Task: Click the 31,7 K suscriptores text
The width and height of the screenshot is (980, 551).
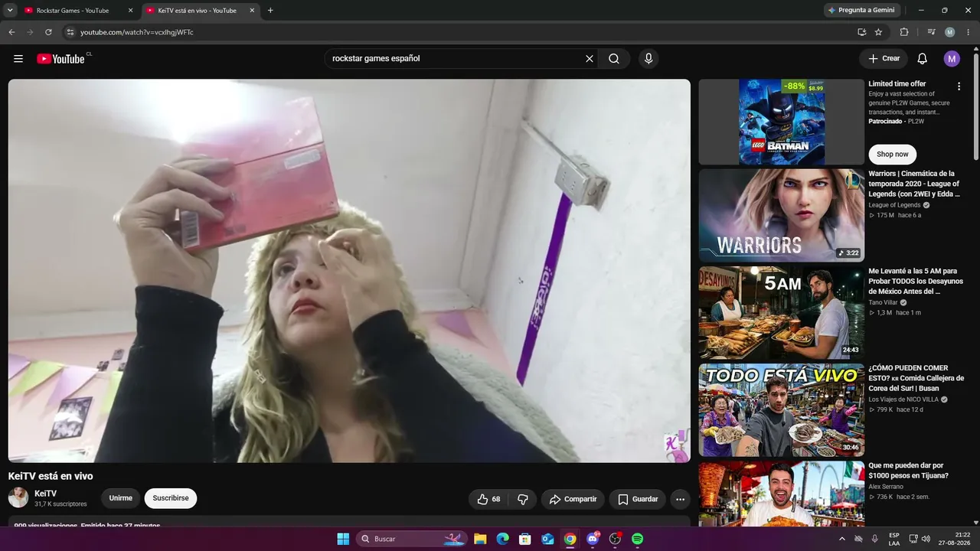Action: pos(60,504)
